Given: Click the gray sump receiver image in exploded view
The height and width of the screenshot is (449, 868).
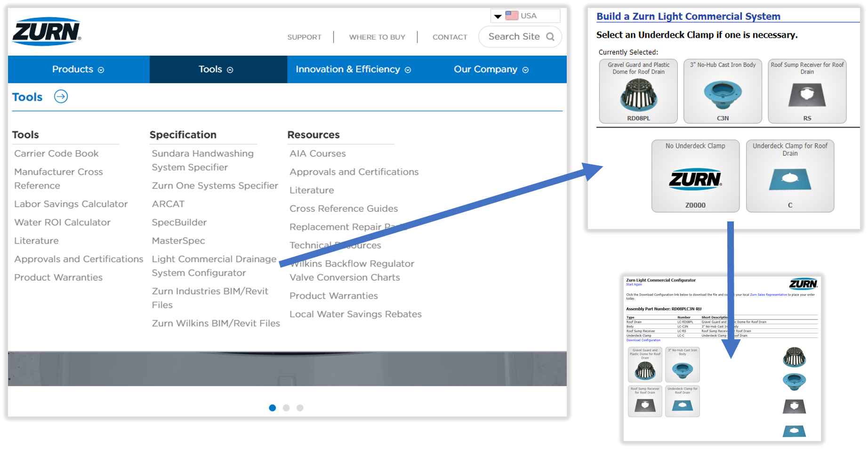Looking at the screenshot, I should pos(794,406).
